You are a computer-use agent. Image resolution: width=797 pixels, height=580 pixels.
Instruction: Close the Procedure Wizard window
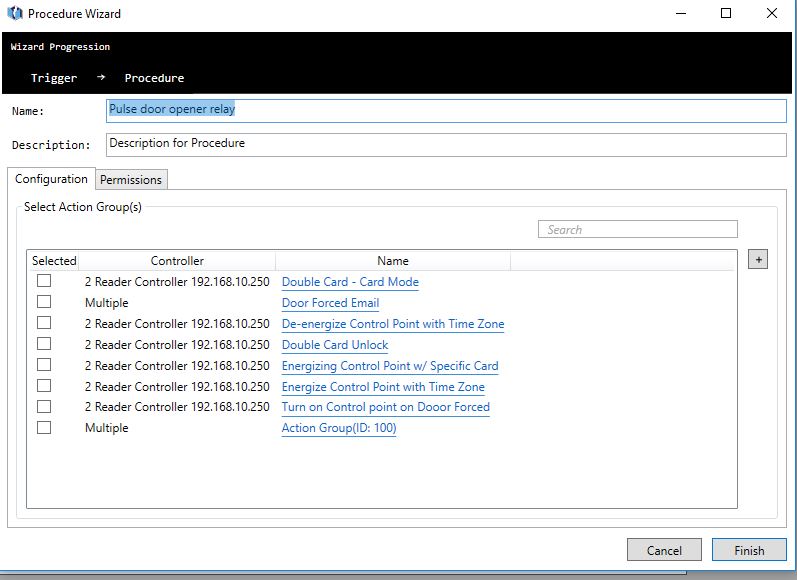(772, 13)
